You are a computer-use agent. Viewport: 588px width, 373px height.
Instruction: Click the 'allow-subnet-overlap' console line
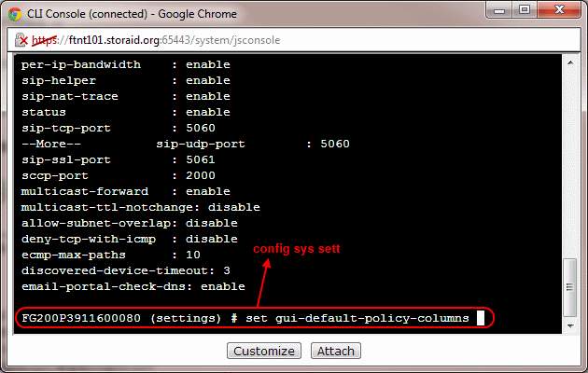point(130,223)
